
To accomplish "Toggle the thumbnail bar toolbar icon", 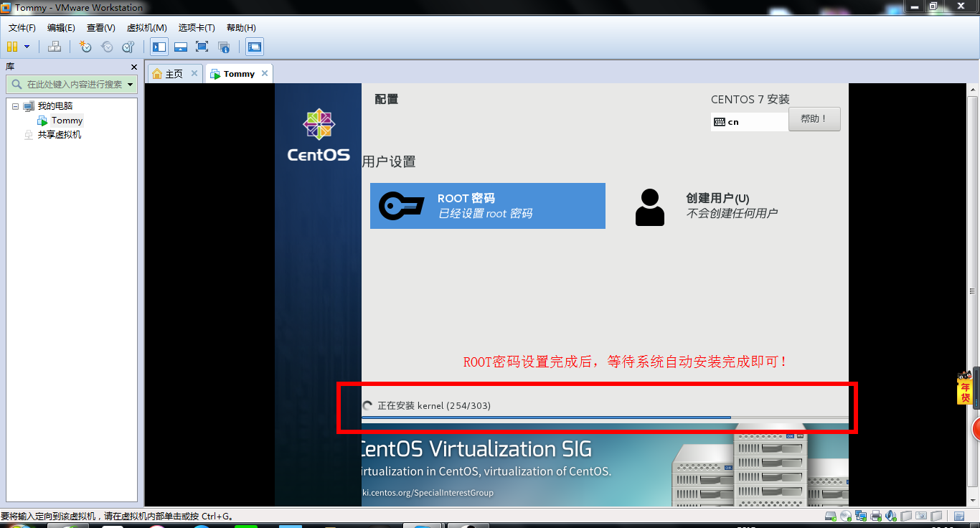I will click(181, 47).
